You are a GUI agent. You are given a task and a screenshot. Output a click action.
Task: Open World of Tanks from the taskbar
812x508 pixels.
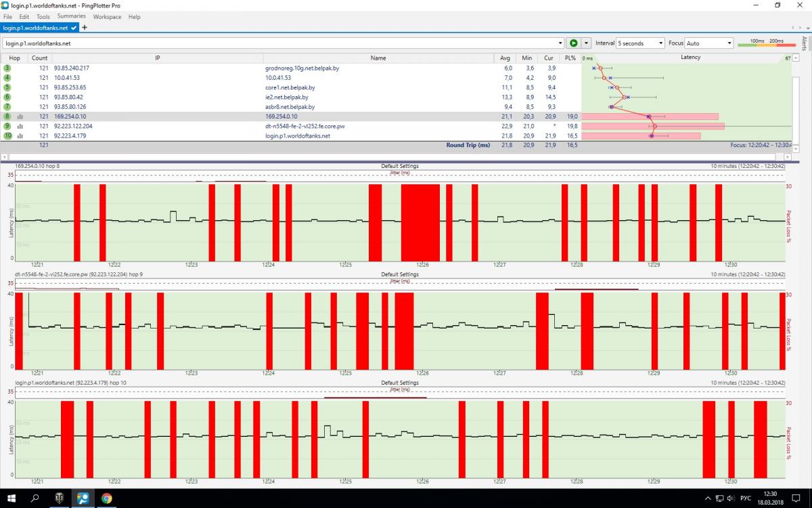(59, 499)
